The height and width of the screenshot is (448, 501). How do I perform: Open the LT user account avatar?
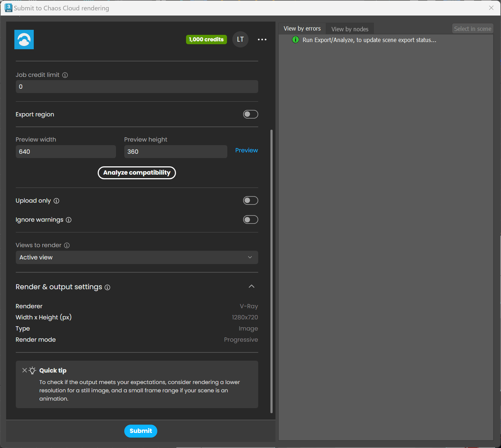(240, 40)
